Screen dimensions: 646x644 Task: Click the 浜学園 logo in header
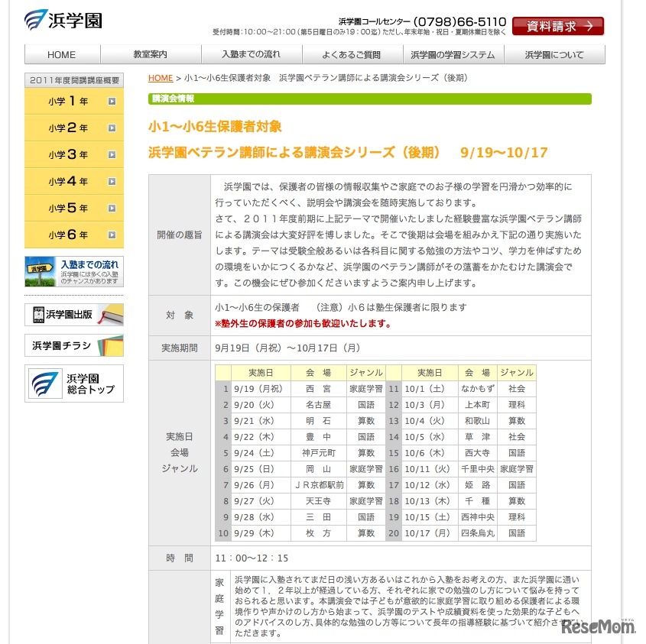pyautogui.click(x=63, y=20)
